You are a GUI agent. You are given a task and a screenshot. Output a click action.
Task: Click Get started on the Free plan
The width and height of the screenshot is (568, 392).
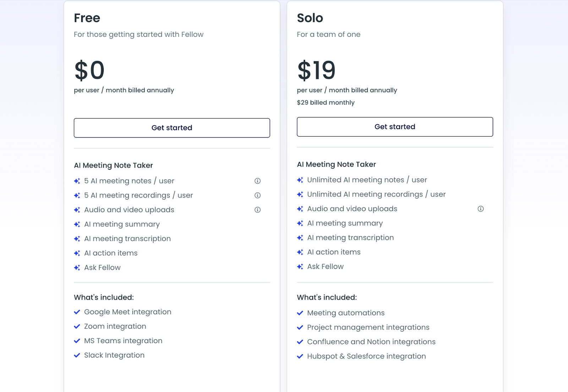click(172, 128)
